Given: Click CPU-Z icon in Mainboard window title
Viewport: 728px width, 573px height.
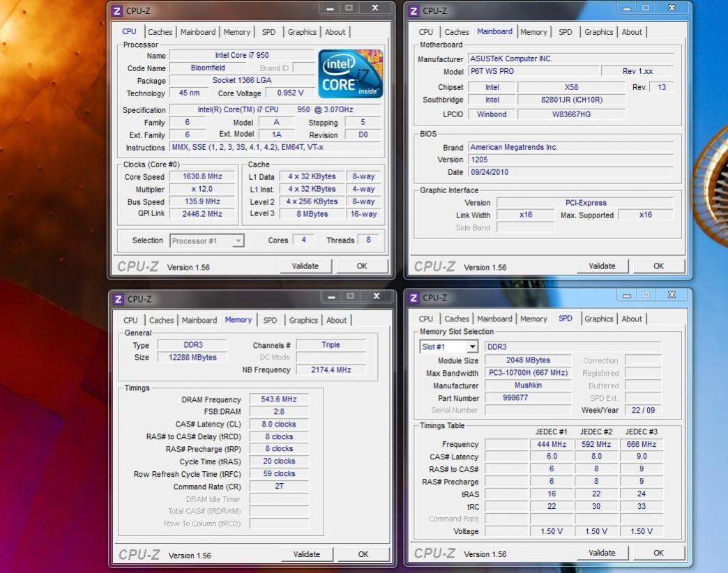Looking at the screenshot, I should tap(414, 10).
